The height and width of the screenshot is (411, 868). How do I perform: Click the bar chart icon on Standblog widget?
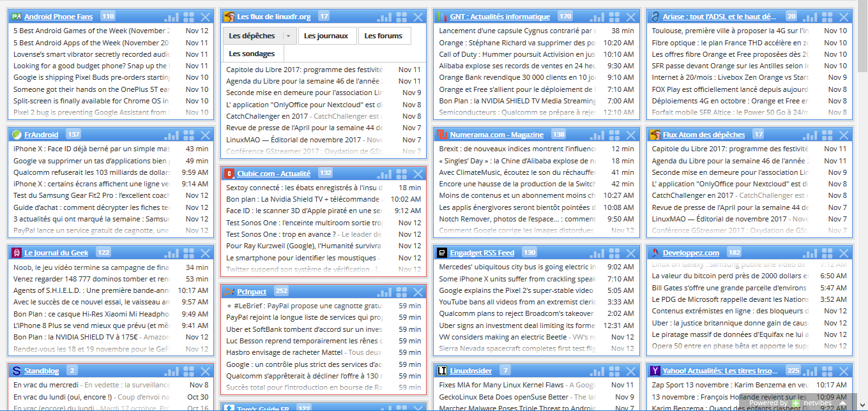[171, 371]
